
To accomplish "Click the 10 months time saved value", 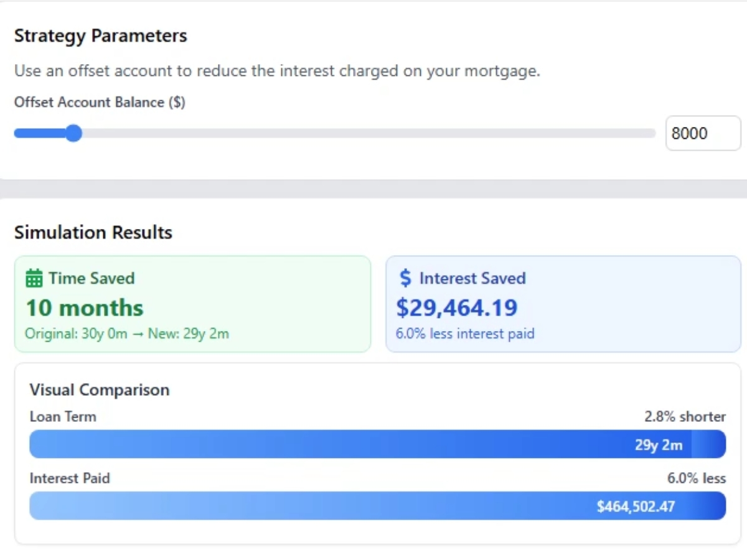I will pyautogui.click(x=84, y=307).
